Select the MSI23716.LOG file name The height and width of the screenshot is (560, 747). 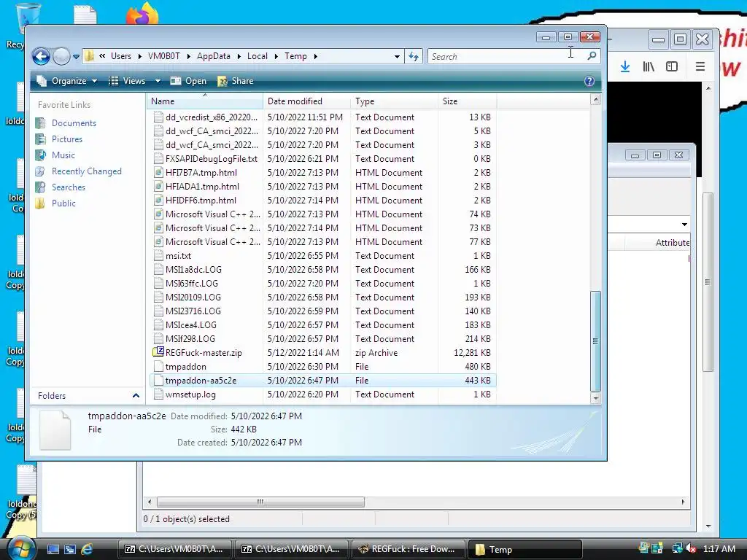[193, 311]
